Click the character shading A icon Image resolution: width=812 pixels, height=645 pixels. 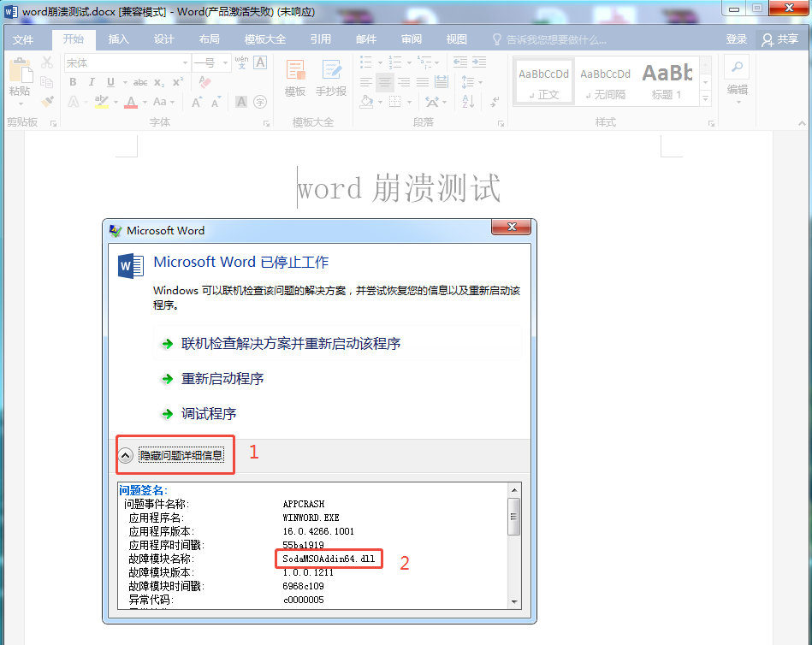[241, 102]
